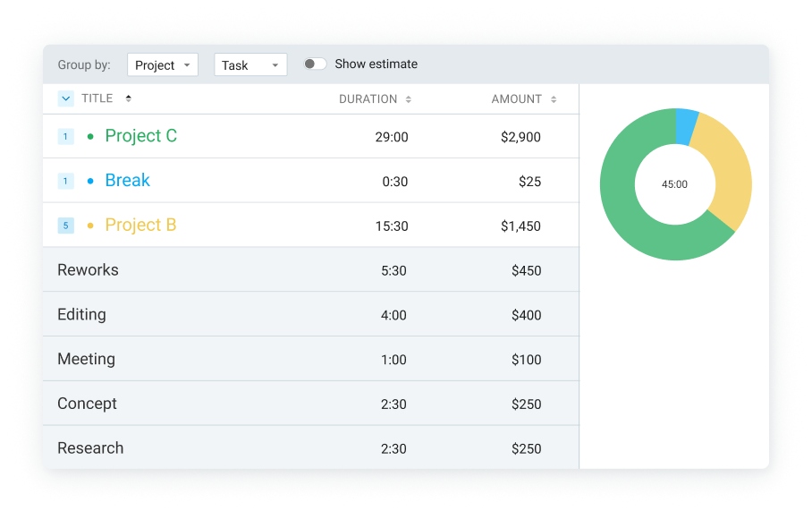
Task: Click Meeting amount $100
Action: [x=526, y=360]
